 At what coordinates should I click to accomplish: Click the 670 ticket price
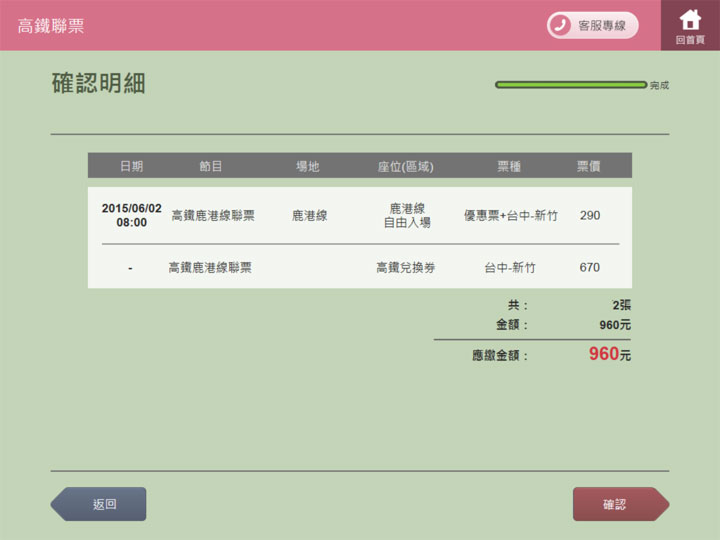pyautogui.click(x=589, y=268)
